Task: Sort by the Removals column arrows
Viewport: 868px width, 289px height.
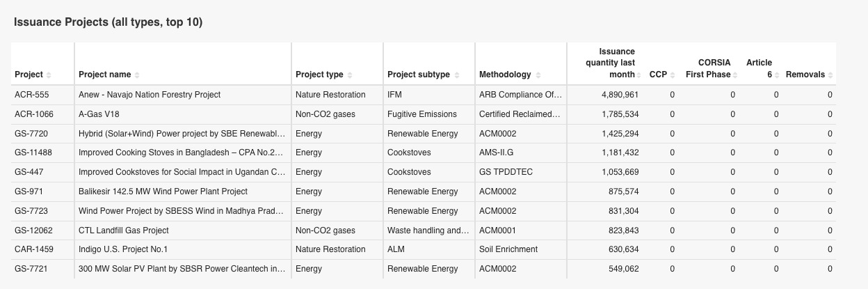Action: [831, 75]
